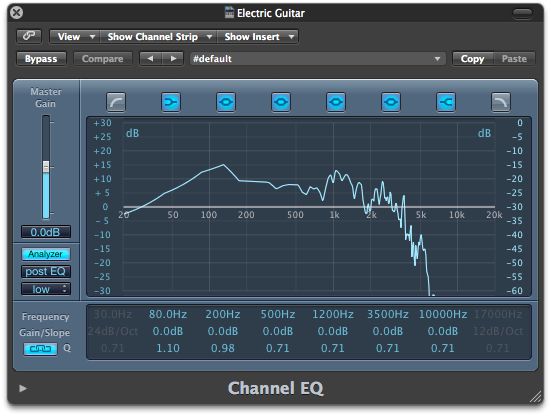Click the Copy button
The height and width of the screenshot is (416, 551).
pos(473,59)
